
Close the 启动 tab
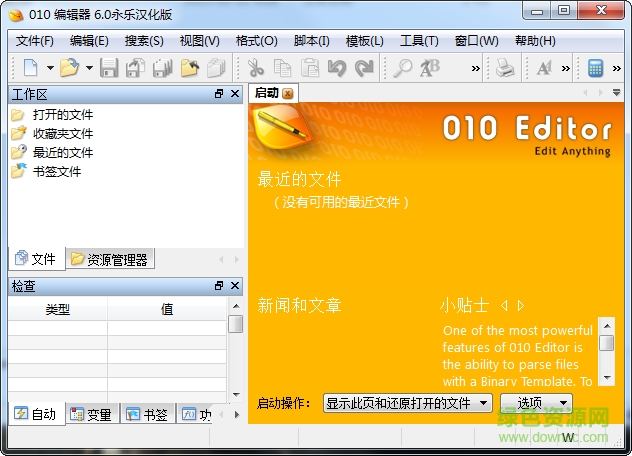[x=287, y=94]
